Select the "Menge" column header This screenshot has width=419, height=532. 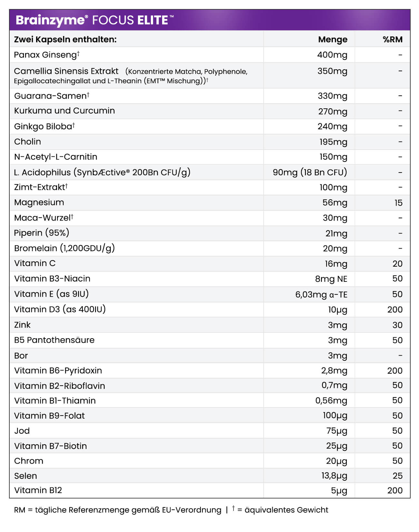[x=333, y=39]
